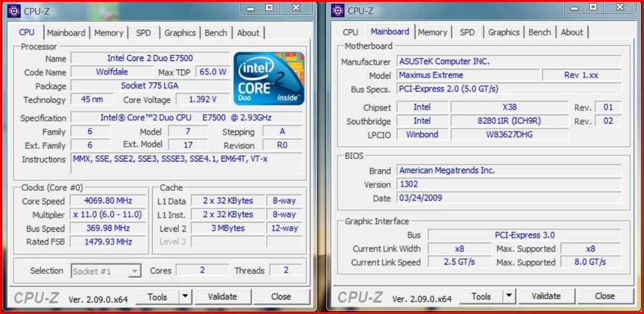The width and height of the screenshot is (644, 314).
Task: Click the 2 x 32 KBytes L1 Data value
Action: (228, 201)
